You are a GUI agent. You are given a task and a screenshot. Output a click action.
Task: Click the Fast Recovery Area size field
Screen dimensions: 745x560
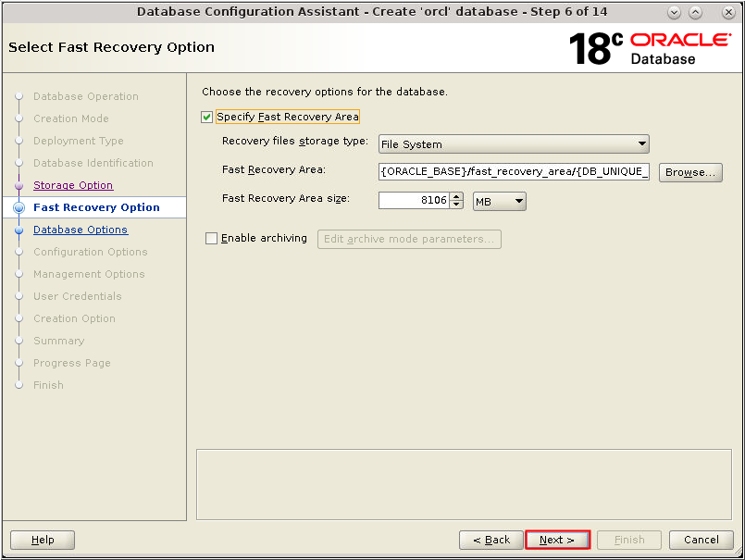tap(414, 201)
